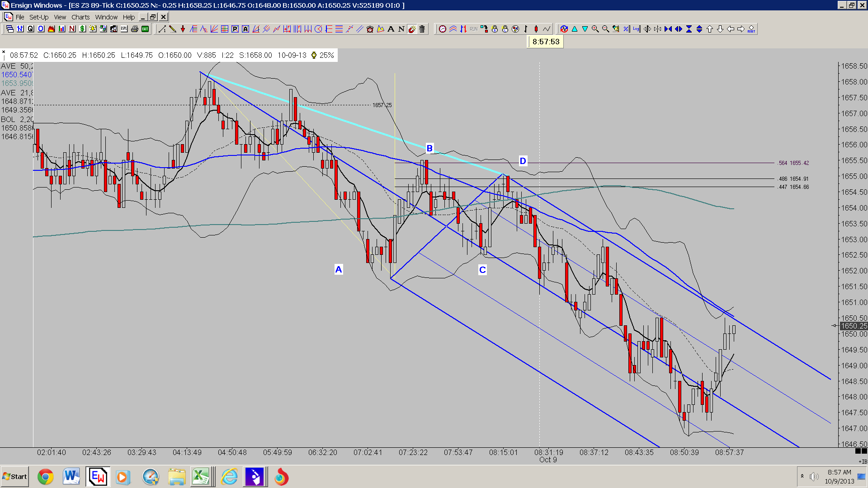This screenshot has width=868, height=488.
Task: Click the RUN button in toolbar
Action: [x=474, y=29]
